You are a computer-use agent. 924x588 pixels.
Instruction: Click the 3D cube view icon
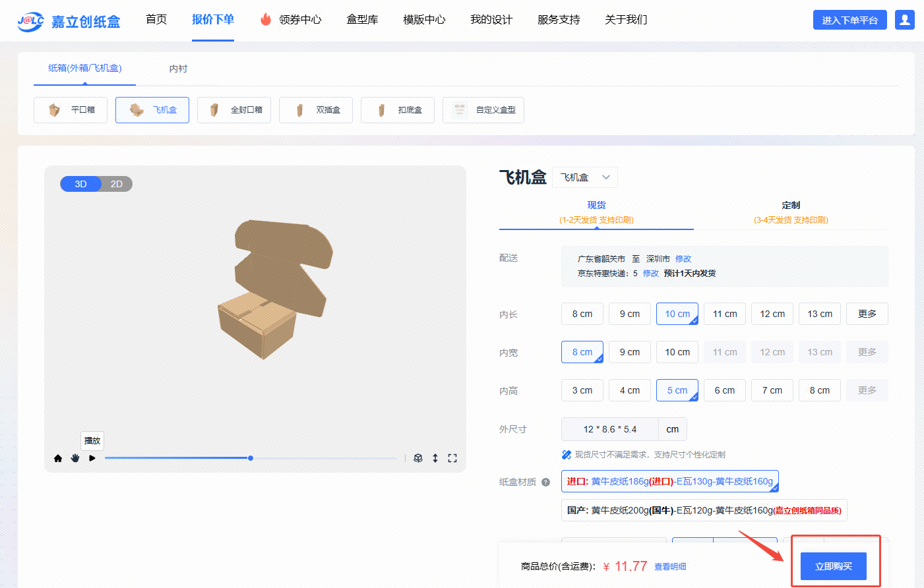pos(418,458)
